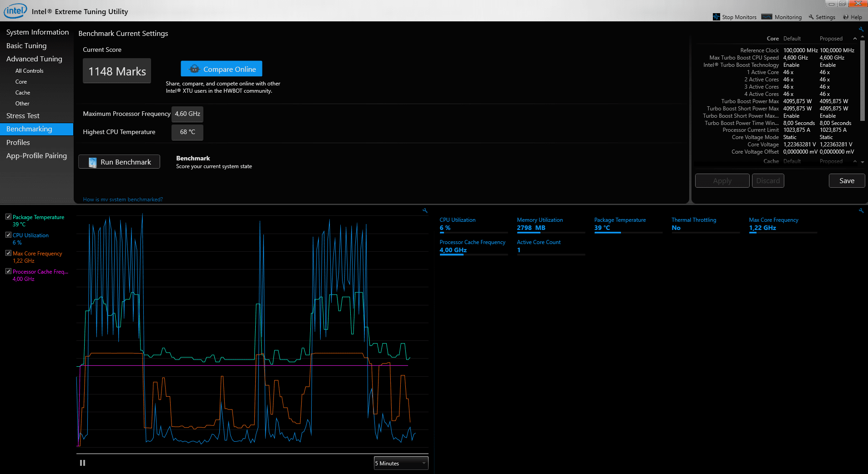The width and height of the screenshot is (868, 474).
Task: Toggle Max Core Frequency graph checkbox
Action: point(8,253)
